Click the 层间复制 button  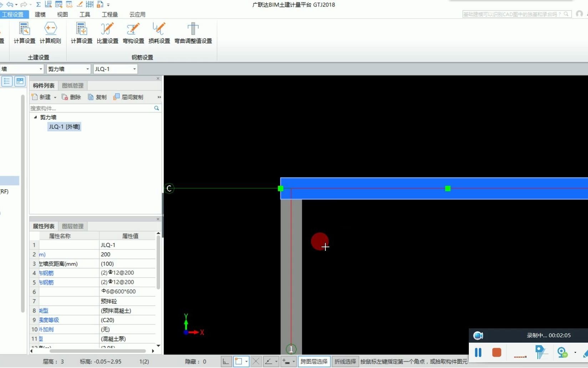click(128, 97)
